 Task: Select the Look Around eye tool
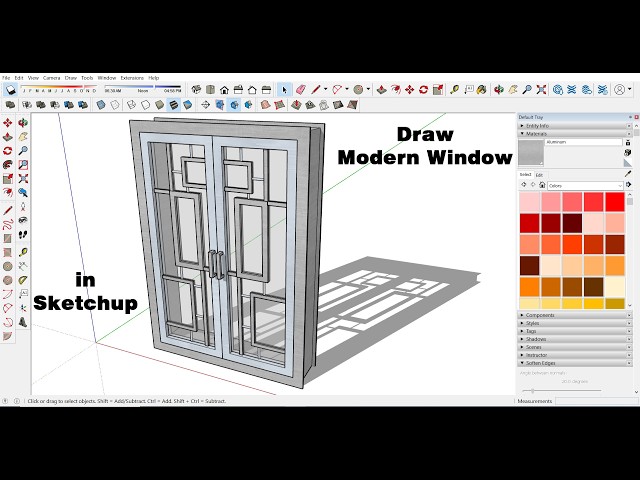tap(23, 220)
